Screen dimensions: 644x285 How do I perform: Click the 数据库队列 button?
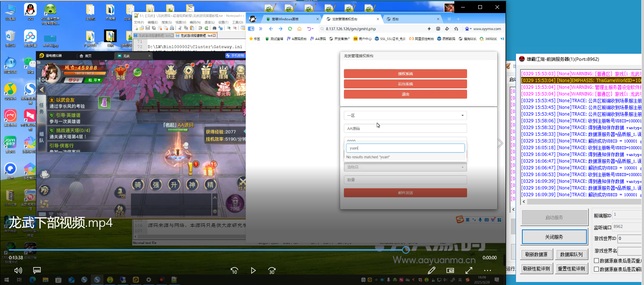pyautogui.click(x=571, y=254)
